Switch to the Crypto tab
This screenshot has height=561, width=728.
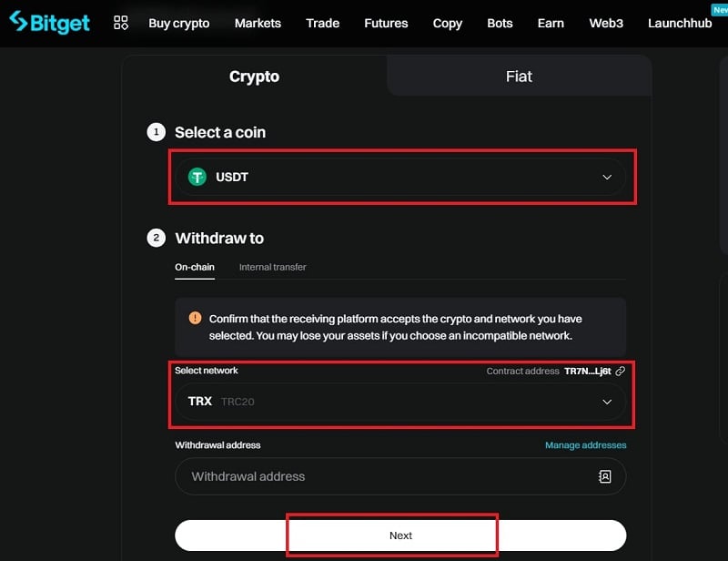[254, 76]
